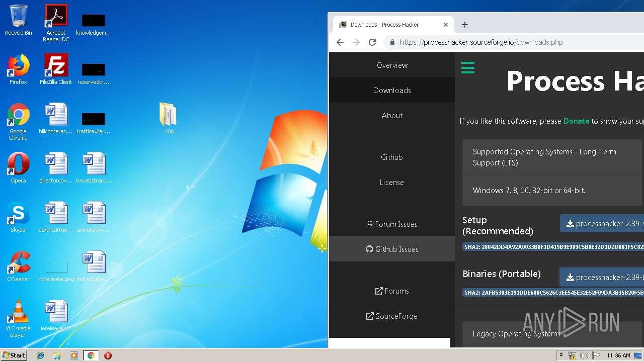Image resolution: width=644 pixels, height=362 pixels.
Task: Select the Setup SHA2 hash text
Action: [x=553, y=247]
